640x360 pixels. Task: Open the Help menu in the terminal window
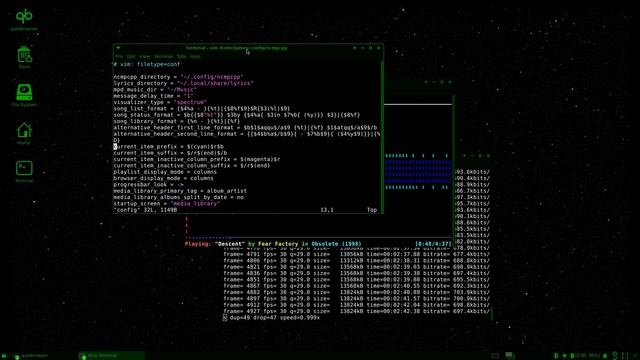point(195,56)
